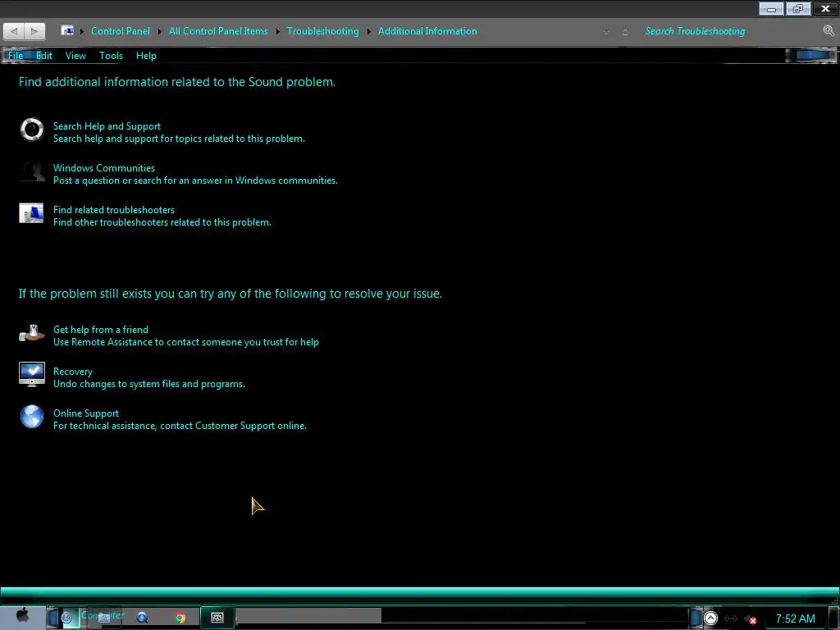Show hidden tray icons arrow
840x630 pixels.
click(710, 619)
